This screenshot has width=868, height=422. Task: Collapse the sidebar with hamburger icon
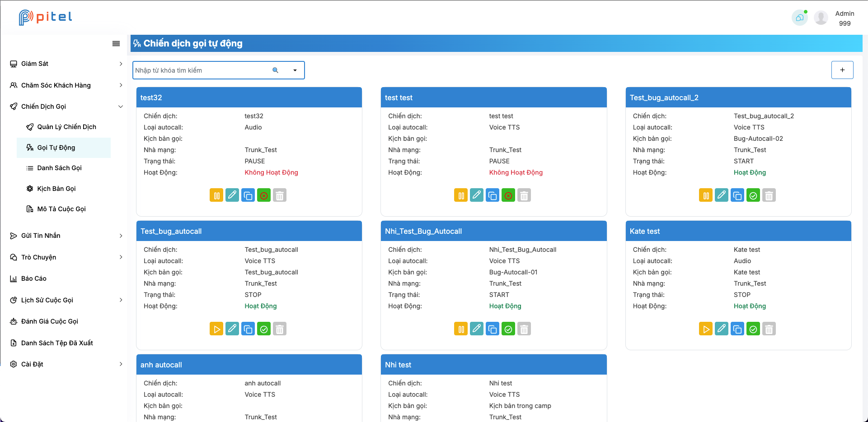116,44
